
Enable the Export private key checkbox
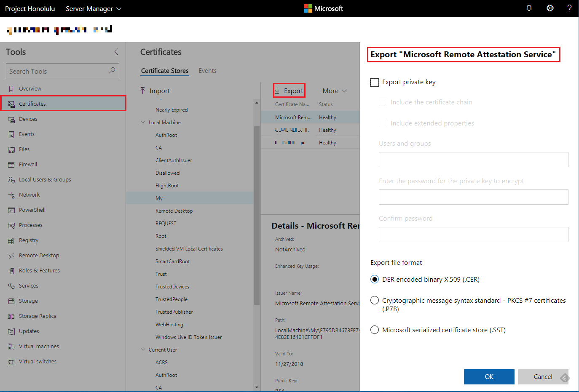[375, 82]
